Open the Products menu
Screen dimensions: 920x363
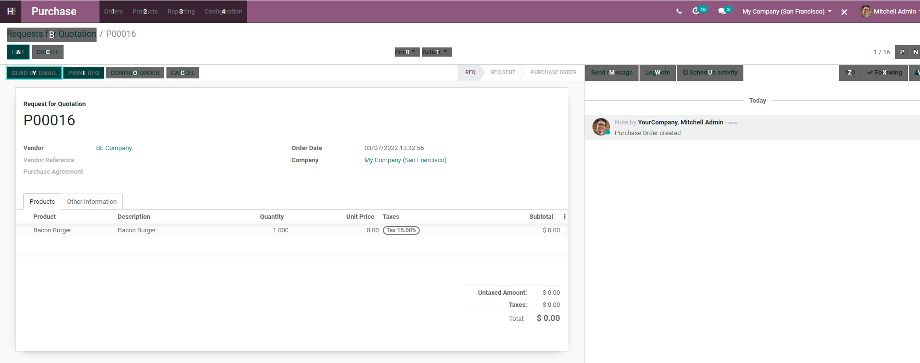[x=145, y=11]
